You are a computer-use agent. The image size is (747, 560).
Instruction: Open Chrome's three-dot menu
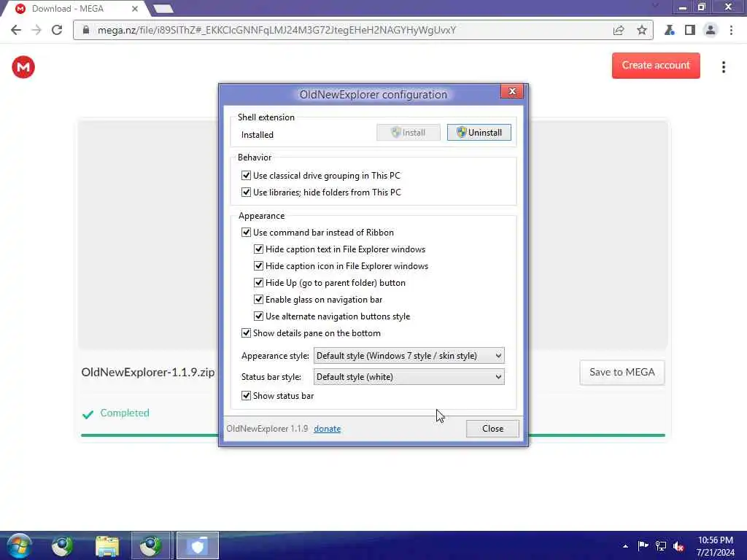pyautogui.click(x=731, y=30)
